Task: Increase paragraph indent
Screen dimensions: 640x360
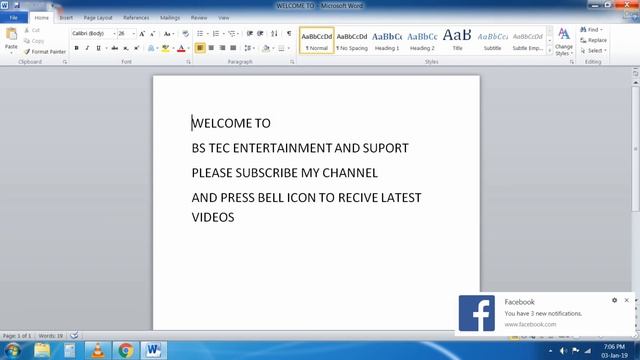Action: pos(260,33)
